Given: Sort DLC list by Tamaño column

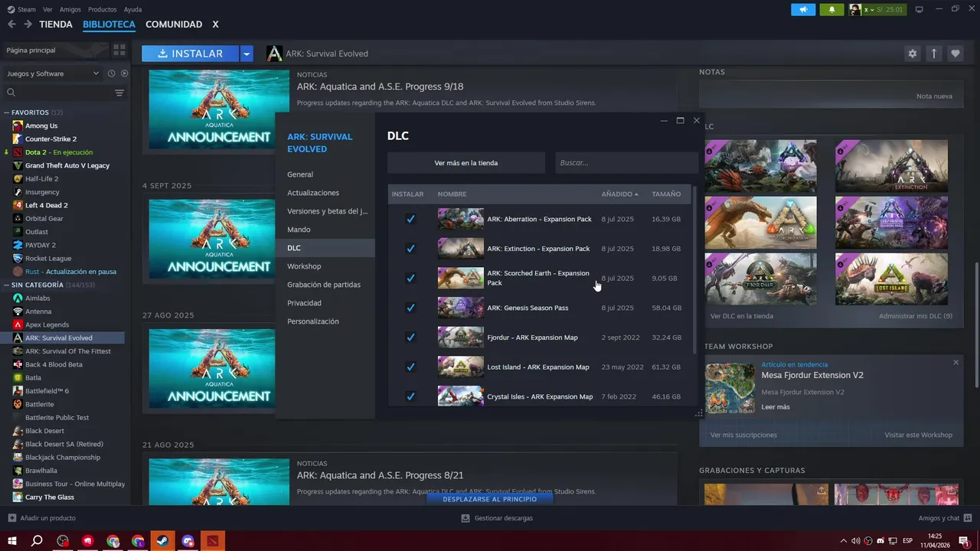Looking at the screenshot, I should (666, 194).
